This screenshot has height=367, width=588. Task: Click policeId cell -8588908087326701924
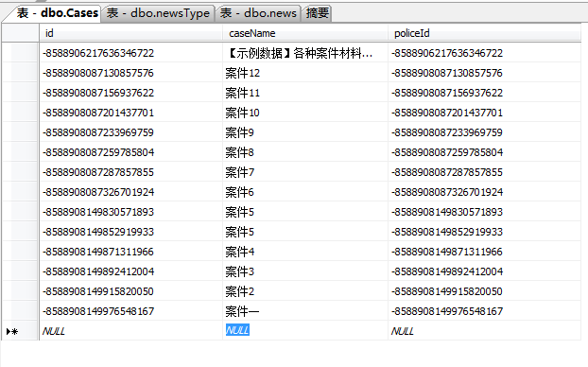(x=485, y=192)
